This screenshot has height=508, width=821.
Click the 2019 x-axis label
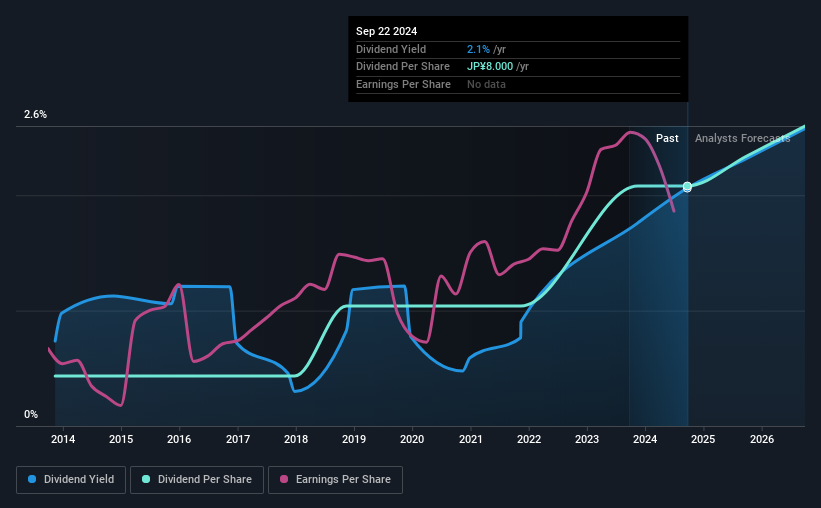click(354, 439)
